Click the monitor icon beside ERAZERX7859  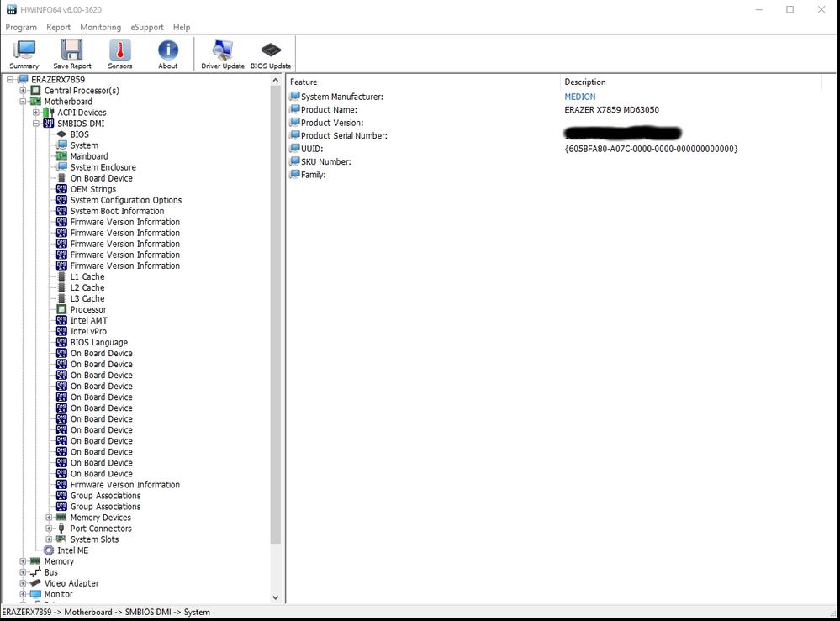pos(21,79)
